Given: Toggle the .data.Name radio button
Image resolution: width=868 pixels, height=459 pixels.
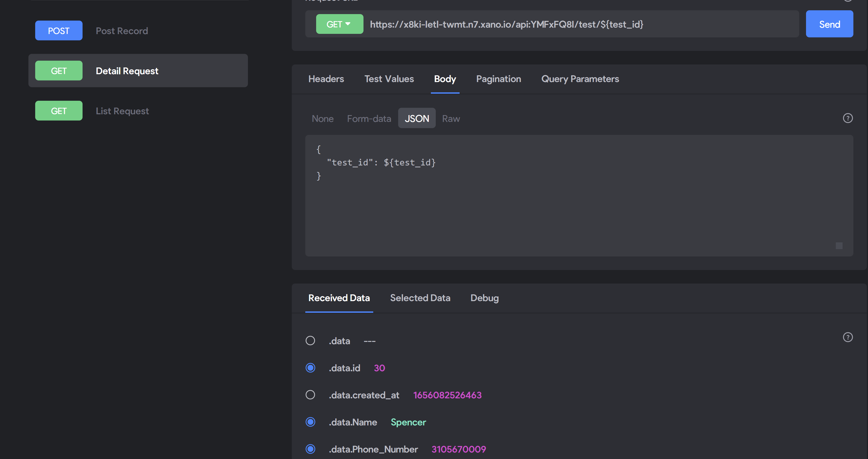Looking at the screenshot, I should tap(310, 422).
